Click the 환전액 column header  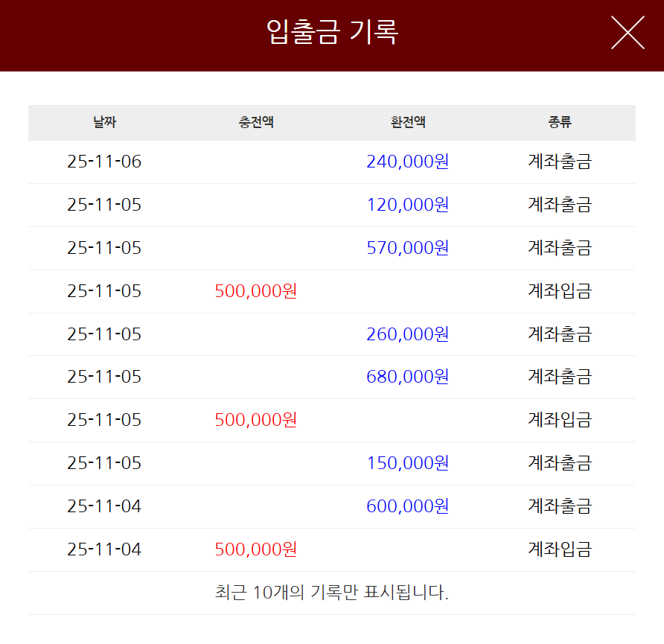pyautogui.click(x=408, y=122)
